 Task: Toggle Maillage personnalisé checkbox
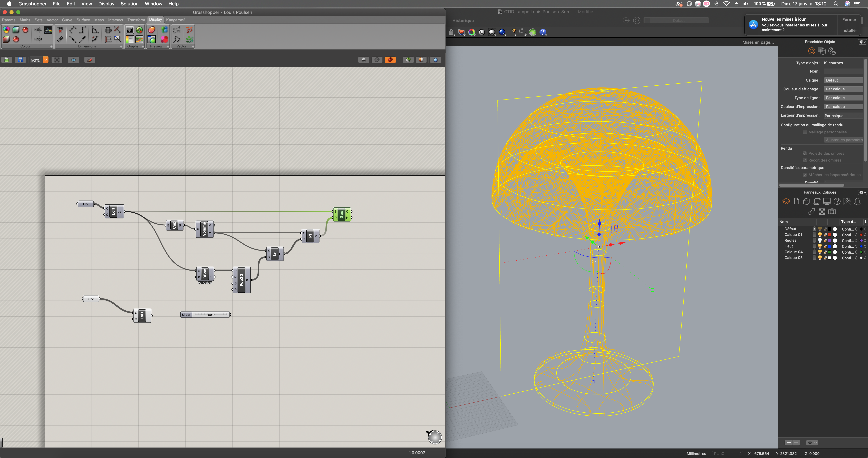tap(805, 132)
